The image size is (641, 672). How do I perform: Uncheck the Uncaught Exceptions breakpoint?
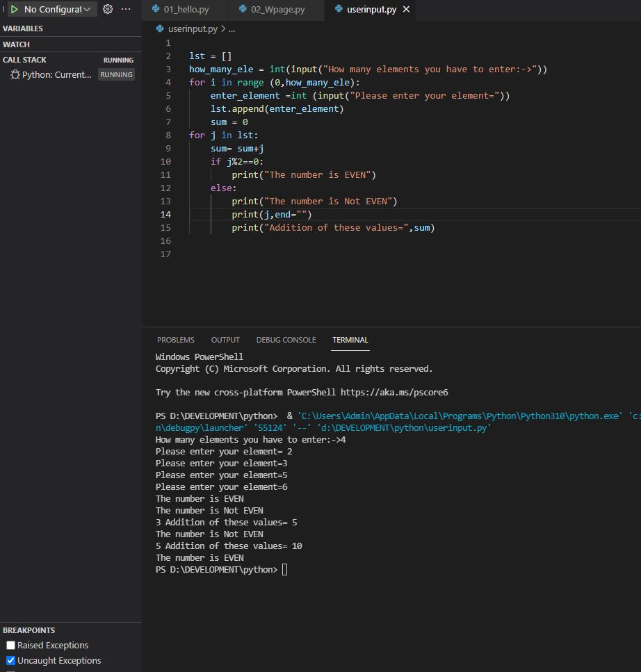(10, 661)
